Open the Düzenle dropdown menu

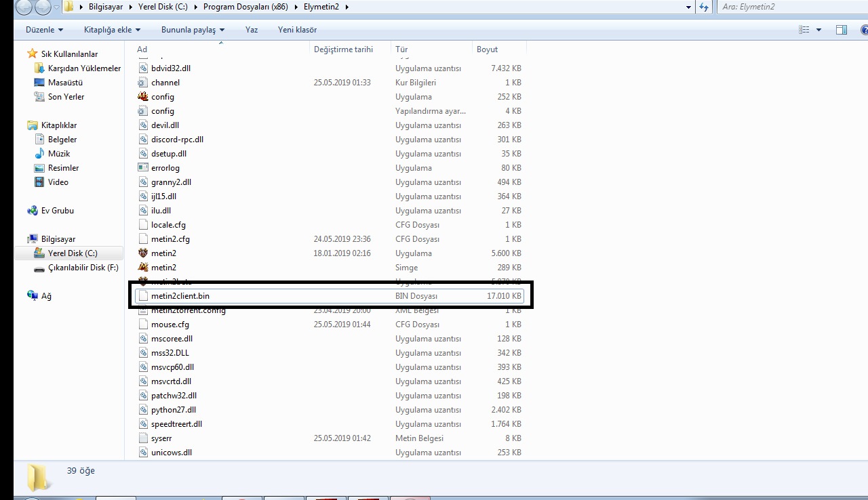44,30
